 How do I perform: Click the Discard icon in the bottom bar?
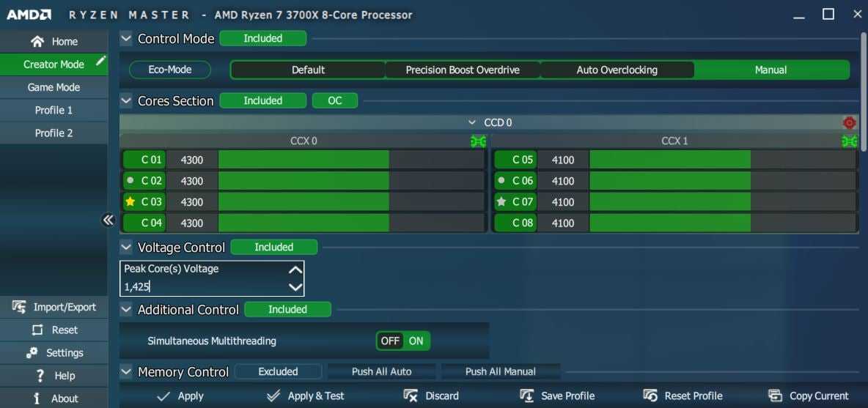pos(411,396)
